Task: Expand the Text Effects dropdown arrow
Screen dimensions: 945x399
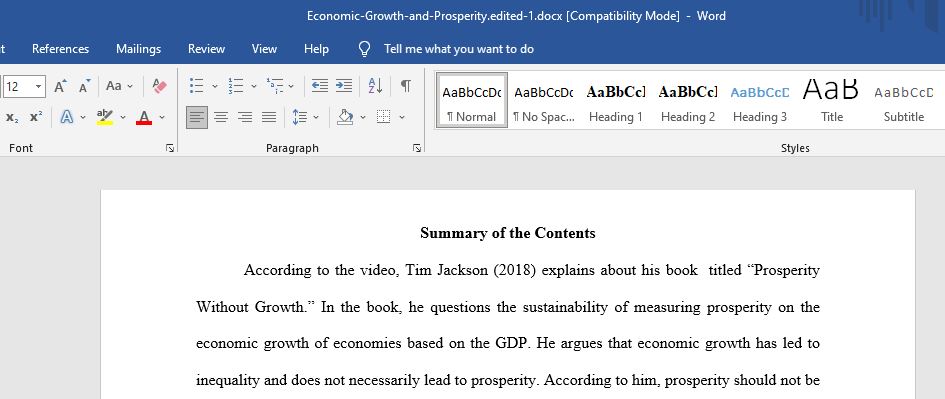Action: (x=83, y=118)
